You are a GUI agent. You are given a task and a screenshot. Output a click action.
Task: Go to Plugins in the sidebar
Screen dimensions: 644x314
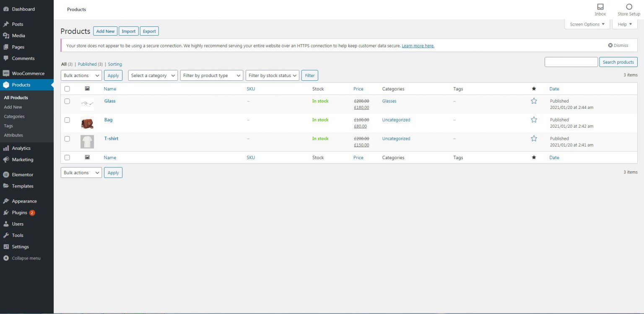point(19,213)
